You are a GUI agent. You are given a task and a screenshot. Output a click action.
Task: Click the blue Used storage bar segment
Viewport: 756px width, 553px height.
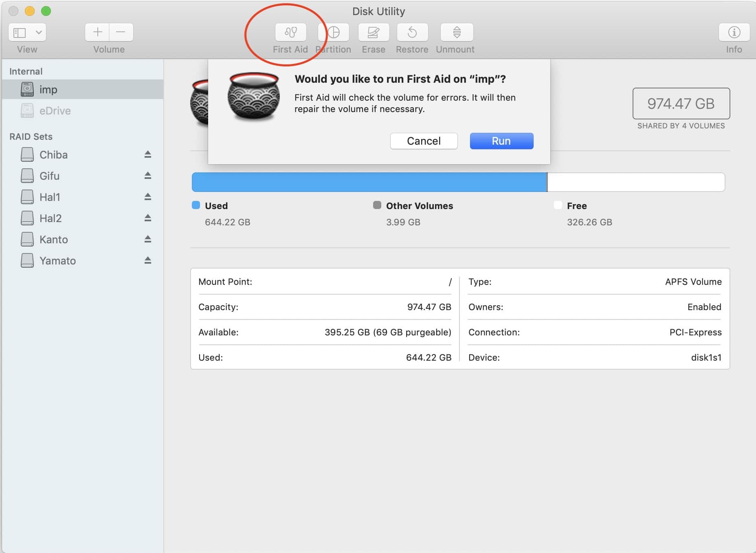click(x=369, y=182)
